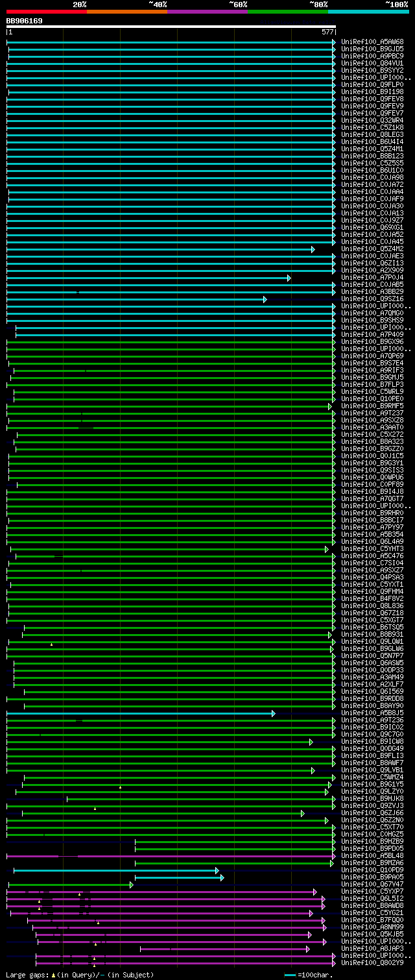Viewport: 415px width, 980px height.
Task: Choose UniRef100_C5Z1K8 entry
Action: pyautogui.click(x=372, y=127)
